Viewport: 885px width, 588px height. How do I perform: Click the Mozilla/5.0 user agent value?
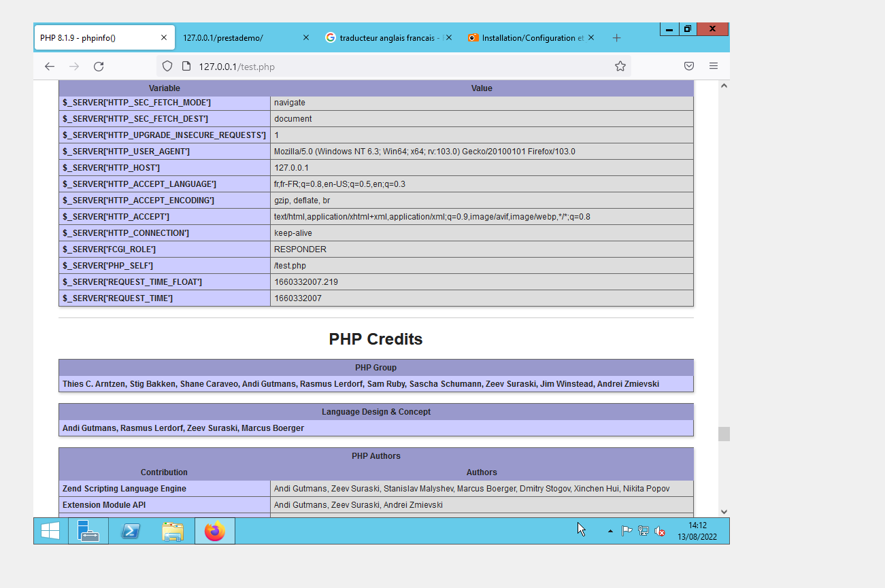pos(424,152)
